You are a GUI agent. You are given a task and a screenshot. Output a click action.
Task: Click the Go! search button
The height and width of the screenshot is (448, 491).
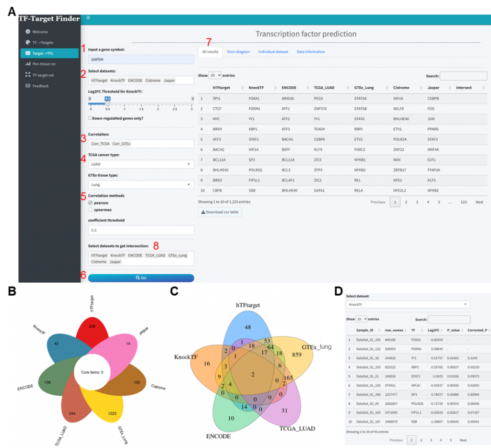[141, 277]
